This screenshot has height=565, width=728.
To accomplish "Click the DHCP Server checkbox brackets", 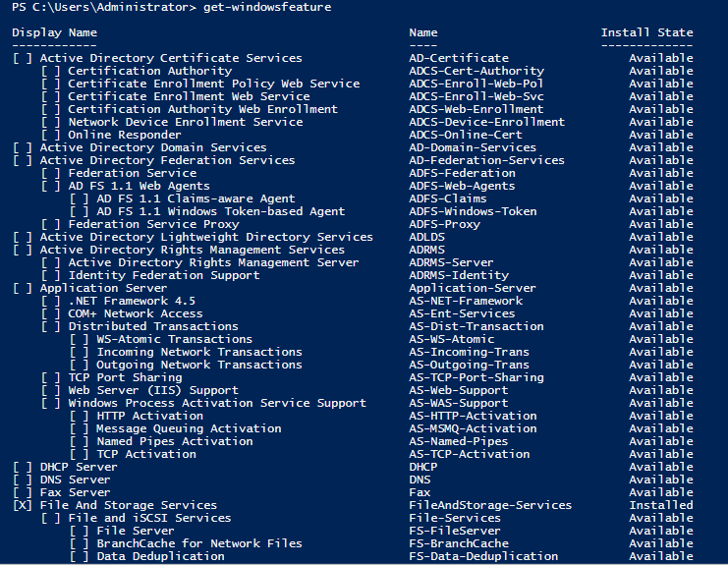I will pyautogui.click(x=23, y=467).
